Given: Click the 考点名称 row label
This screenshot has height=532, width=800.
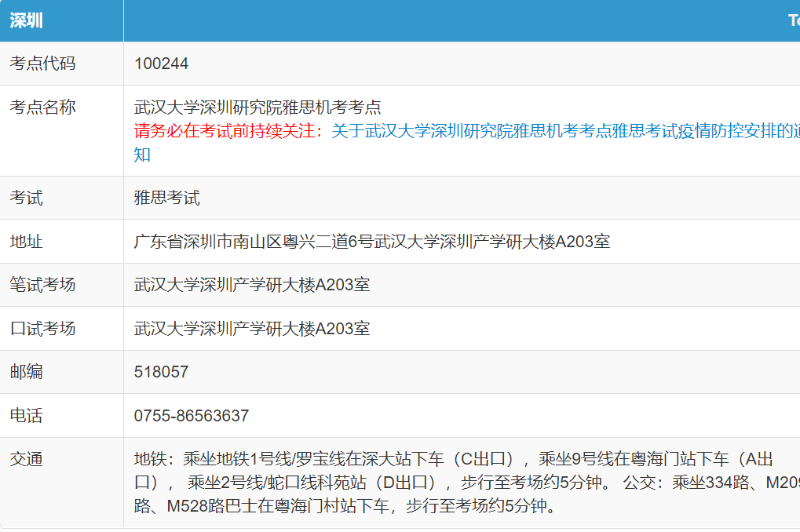Looking at the screenshot, I should tap(43, 107).
